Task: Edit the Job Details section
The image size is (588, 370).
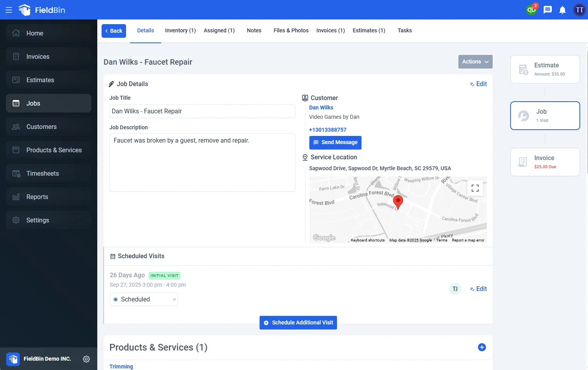Action: (478, 84)
